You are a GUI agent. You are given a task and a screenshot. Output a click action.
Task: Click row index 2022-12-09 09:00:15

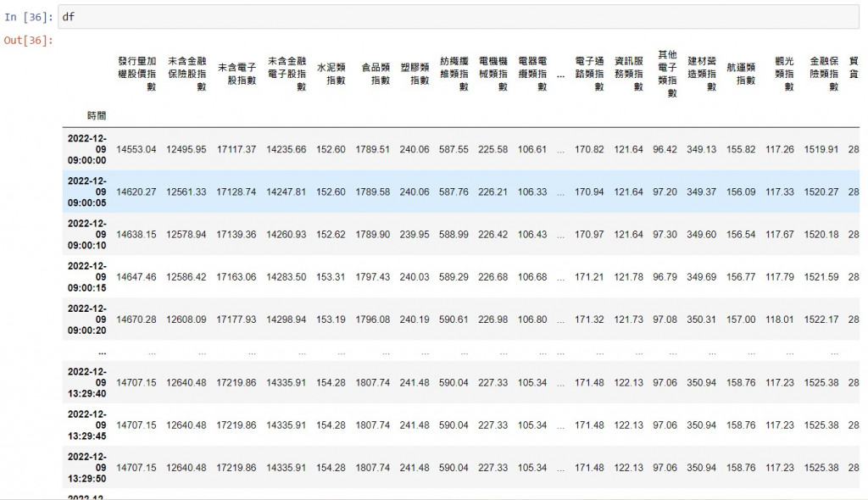tap(87, 277)
